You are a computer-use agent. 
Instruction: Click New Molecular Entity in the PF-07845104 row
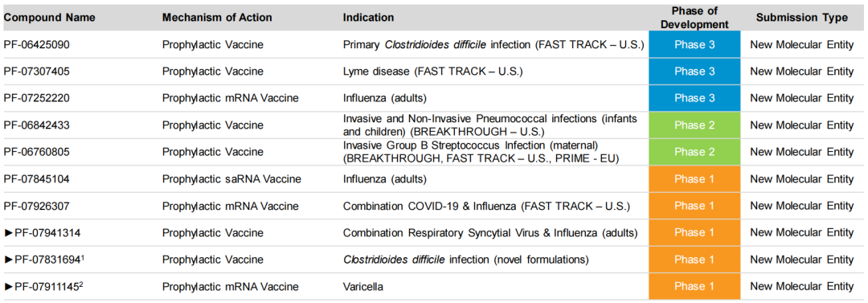(801, 179)
